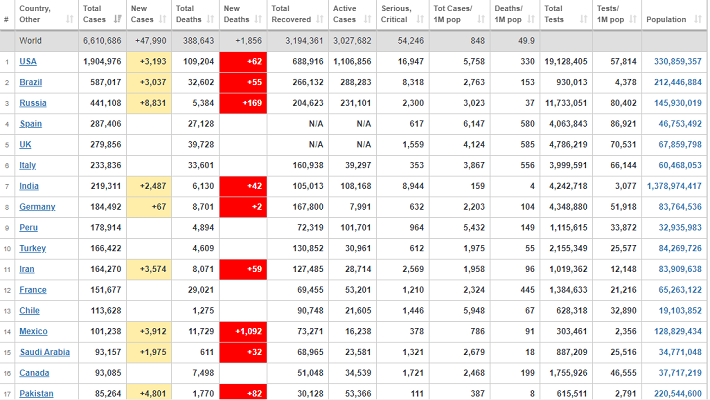Open the Pakistan country link
Viewport: 710px width, 400px height.
(36, 394)
